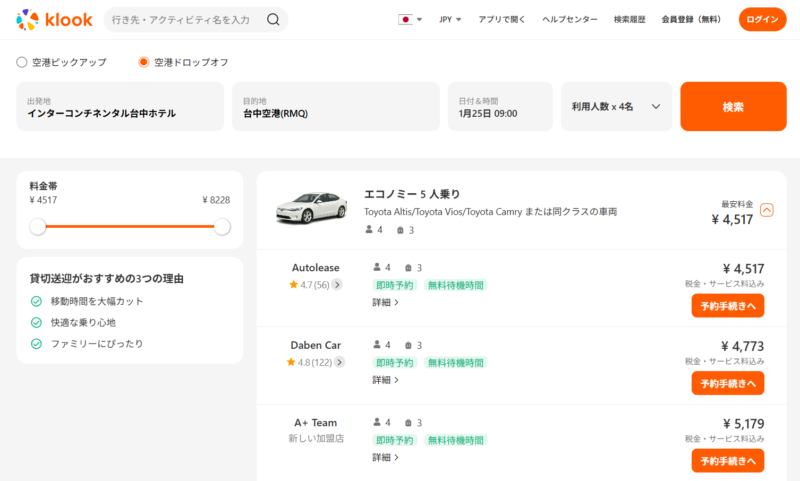Expand 詳細 for Autolease
Viewport: 800px width, 481px height.
point(386,302)
